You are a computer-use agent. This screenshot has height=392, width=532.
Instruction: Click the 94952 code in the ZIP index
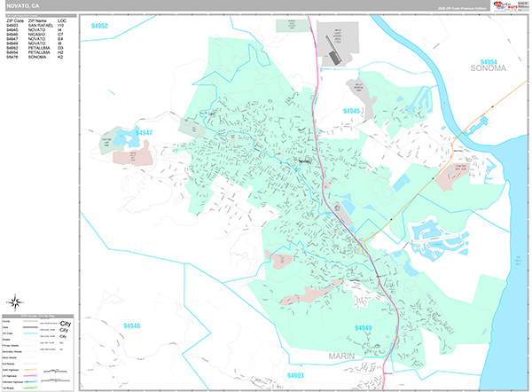(12, 48)
